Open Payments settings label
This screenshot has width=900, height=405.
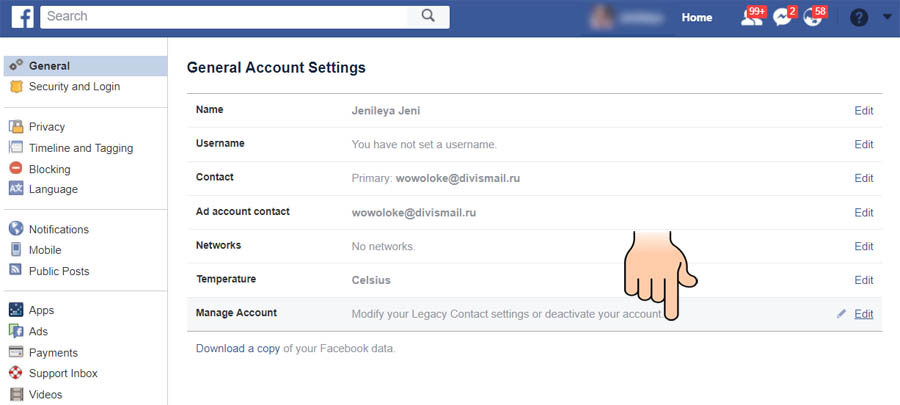click(53, 353)
